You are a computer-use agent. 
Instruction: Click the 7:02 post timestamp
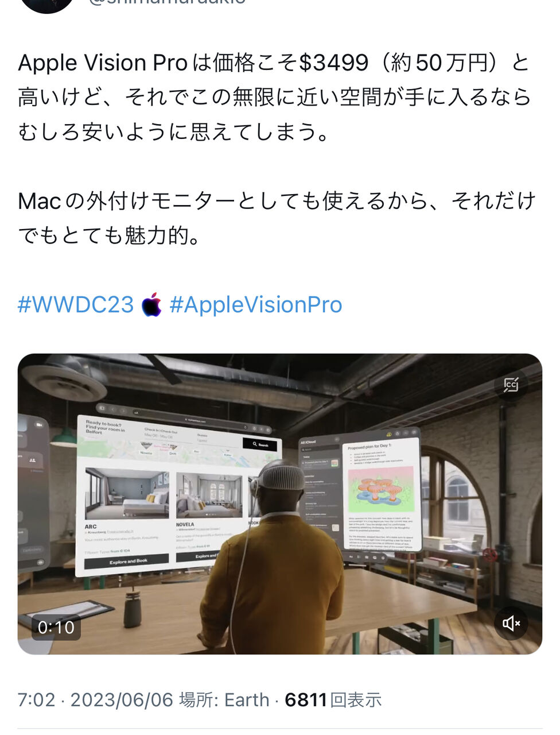coord(37,700)
